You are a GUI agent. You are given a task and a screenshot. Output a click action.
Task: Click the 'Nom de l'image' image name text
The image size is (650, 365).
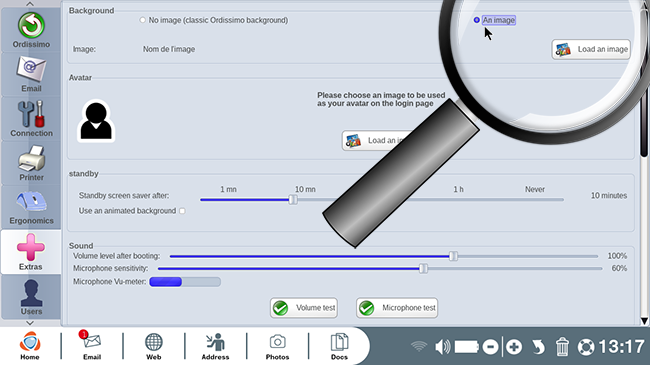pyautogui.click(x=169, y=49)
